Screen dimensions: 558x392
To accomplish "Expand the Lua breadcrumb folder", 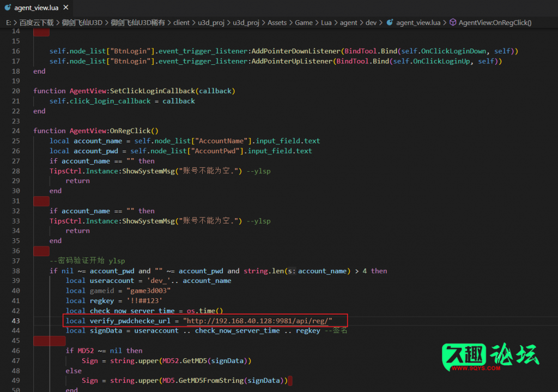I will [x=327, y=23].
